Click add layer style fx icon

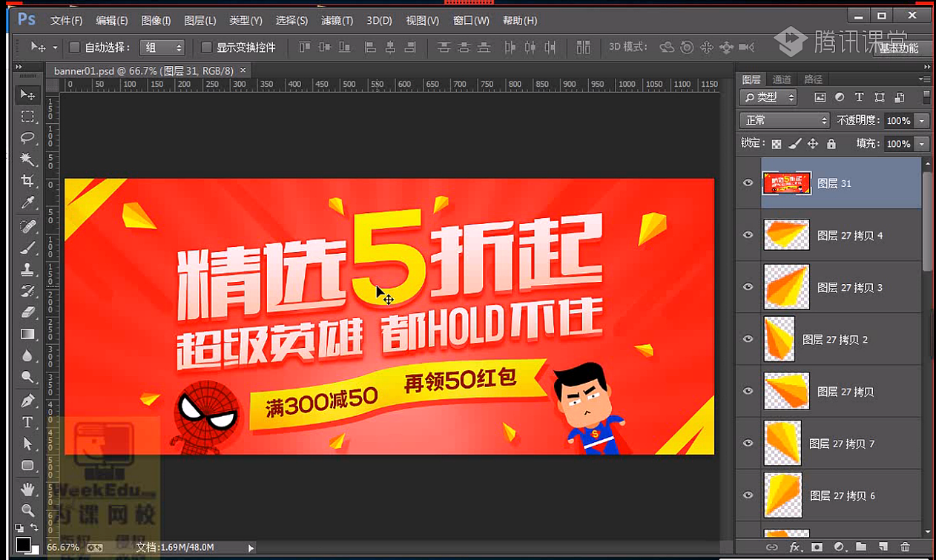coord(795,547)
